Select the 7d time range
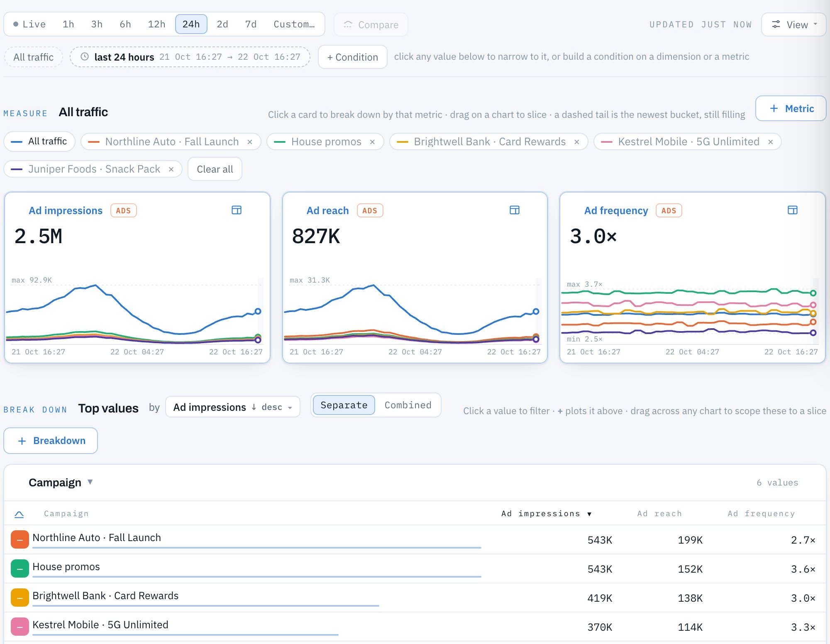 tap(251, 24)
